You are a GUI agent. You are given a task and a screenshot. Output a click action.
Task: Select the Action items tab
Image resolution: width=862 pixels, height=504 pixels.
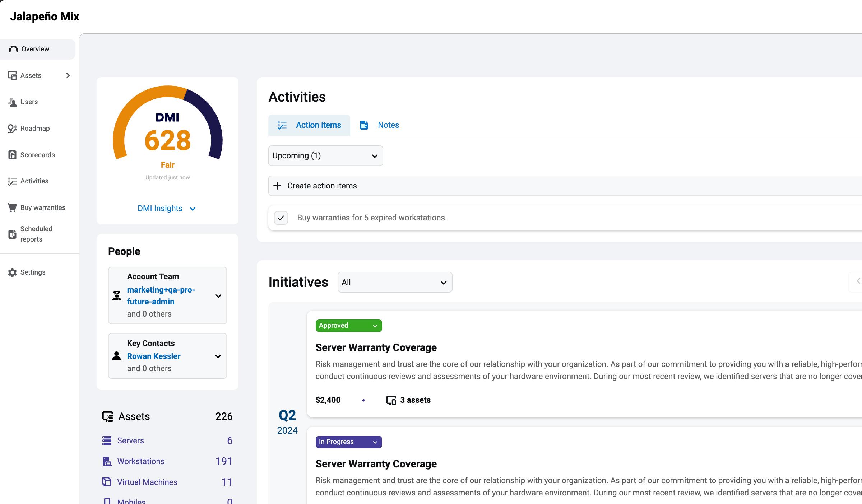click(318, 125)
